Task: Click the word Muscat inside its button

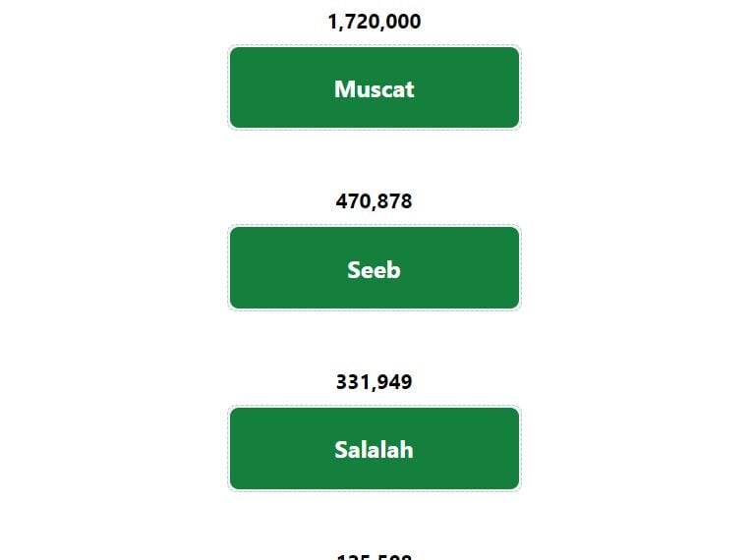Action: coord(375,89)
